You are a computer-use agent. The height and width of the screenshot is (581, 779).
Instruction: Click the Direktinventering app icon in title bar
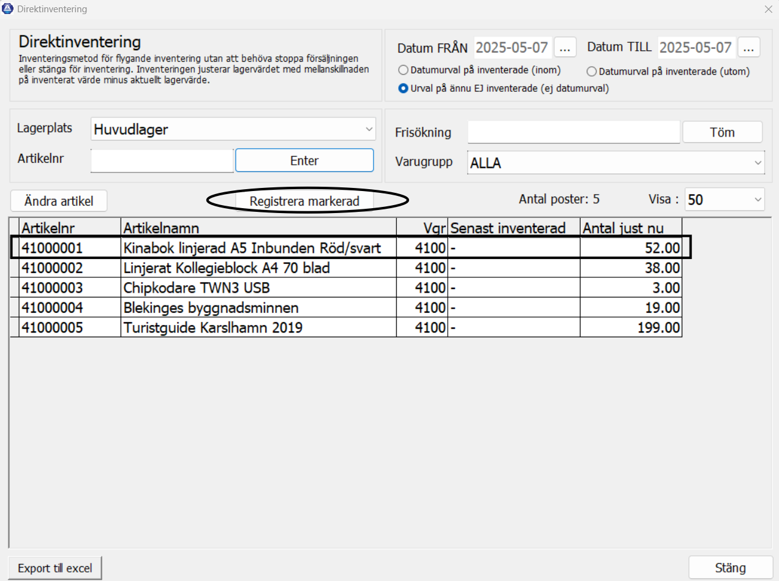click(8, 8)
